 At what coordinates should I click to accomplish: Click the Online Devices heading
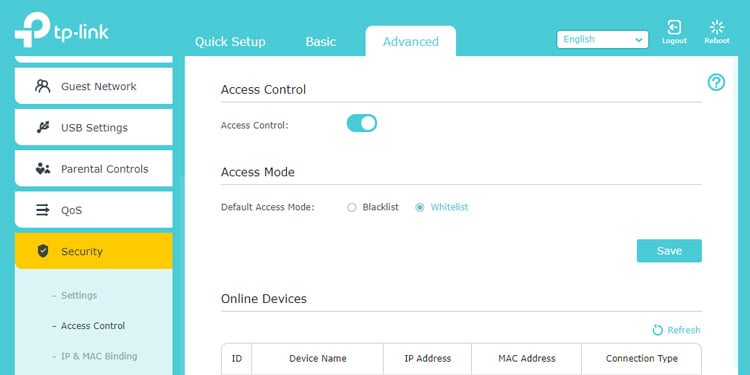(x=264, y=299)
